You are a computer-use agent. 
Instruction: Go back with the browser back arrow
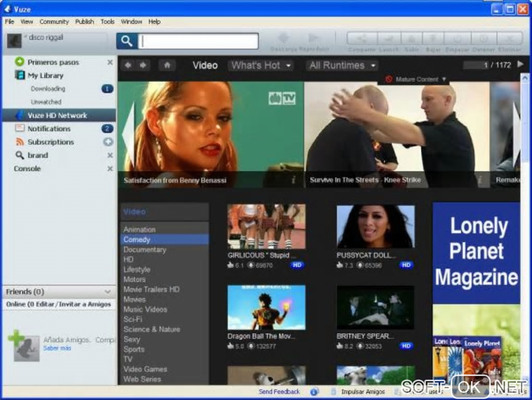[128, 65]
